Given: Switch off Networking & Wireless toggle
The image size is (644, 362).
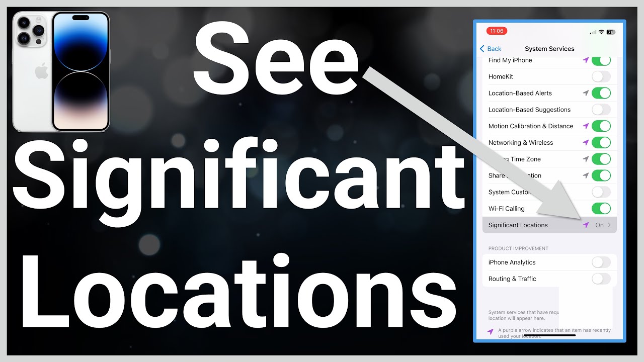Looking at the screenshot, I should coord(601,143).
